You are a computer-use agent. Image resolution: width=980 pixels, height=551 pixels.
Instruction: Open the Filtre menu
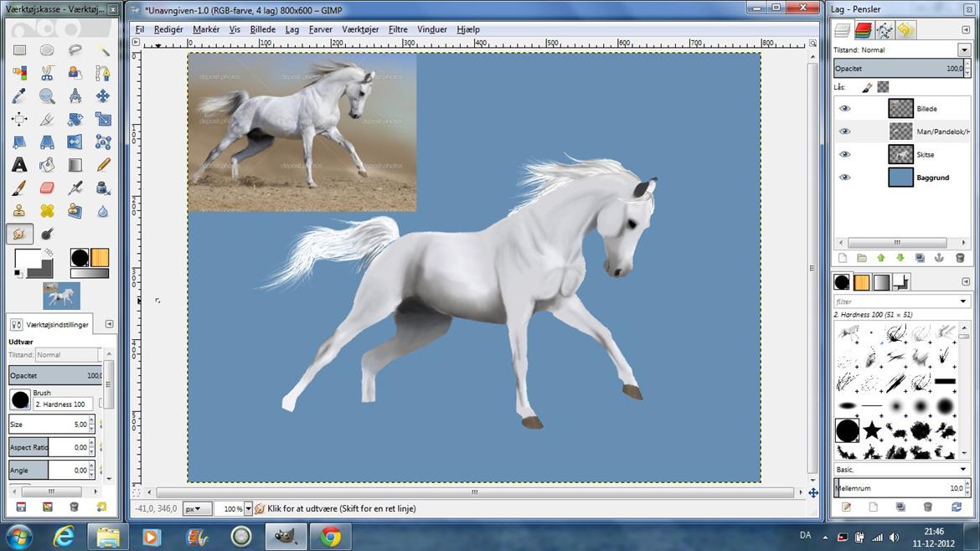tap(398, 29)
